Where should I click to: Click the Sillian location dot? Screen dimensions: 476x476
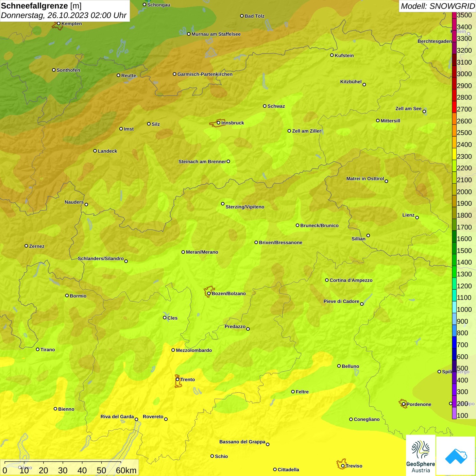tap(368, 235)
